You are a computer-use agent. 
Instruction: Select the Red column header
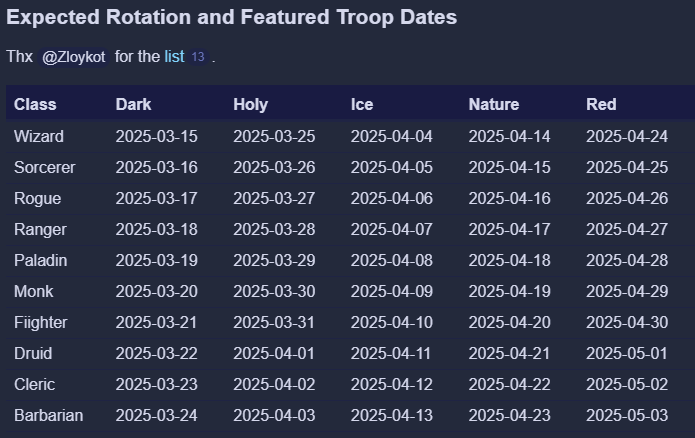click(x=601, y=104)
